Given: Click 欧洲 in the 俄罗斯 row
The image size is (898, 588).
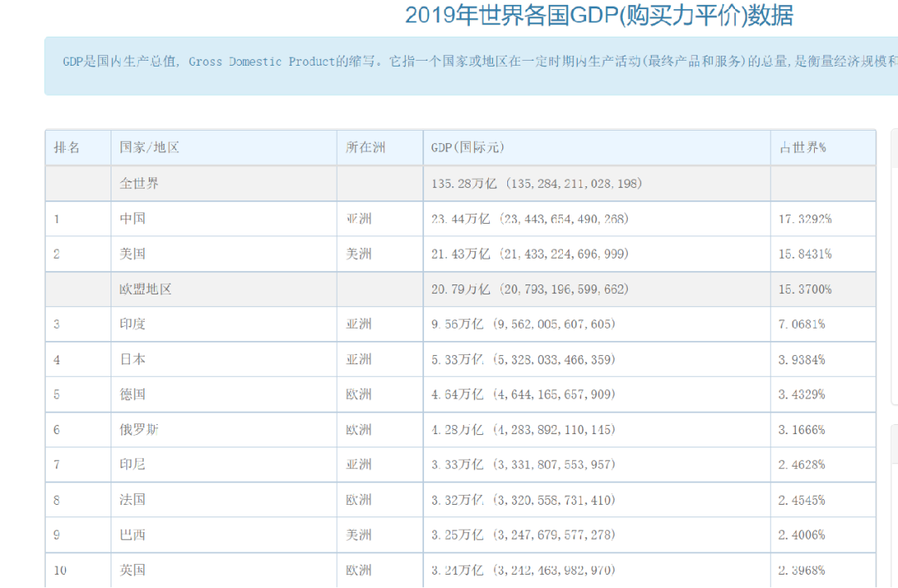Looking at the screenshot, I should point(358,430).
